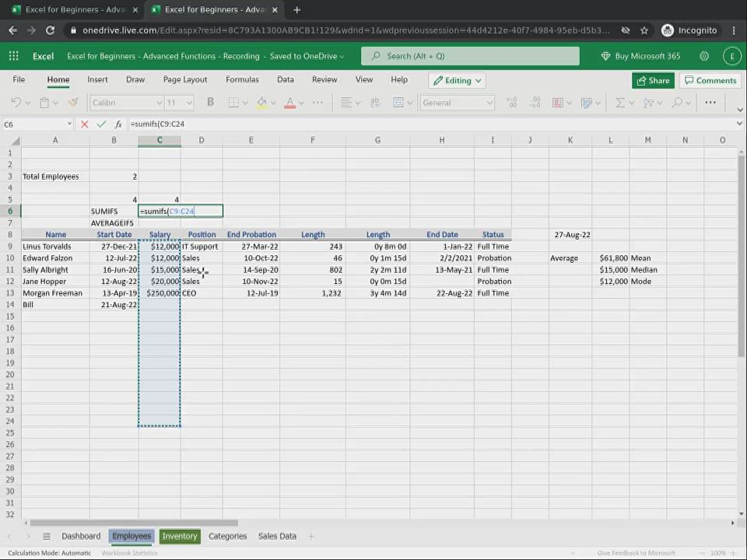The image size is (747, 560).
Task: Open the Dashboard sheet tab
Action: (81, 536)
